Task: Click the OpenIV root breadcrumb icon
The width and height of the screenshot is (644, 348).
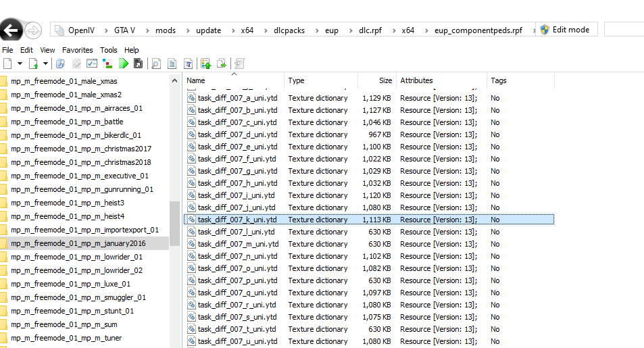Action: coord(59,30)
